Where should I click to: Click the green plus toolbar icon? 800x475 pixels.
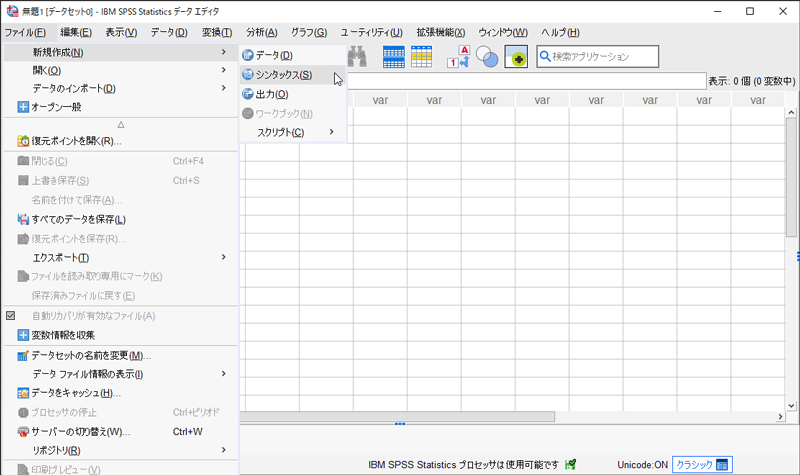click(516, 57)
